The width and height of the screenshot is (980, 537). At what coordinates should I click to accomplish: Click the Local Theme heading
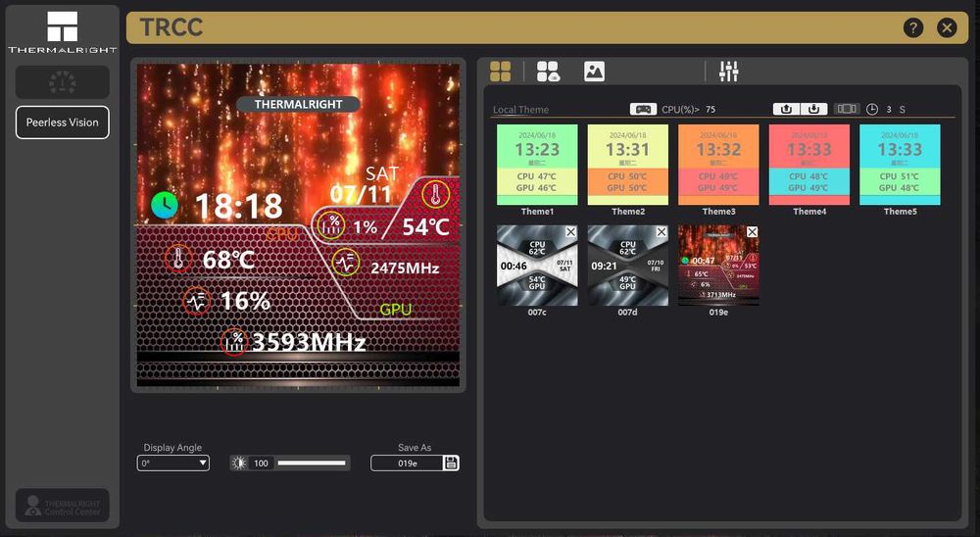tap(520, 110)
